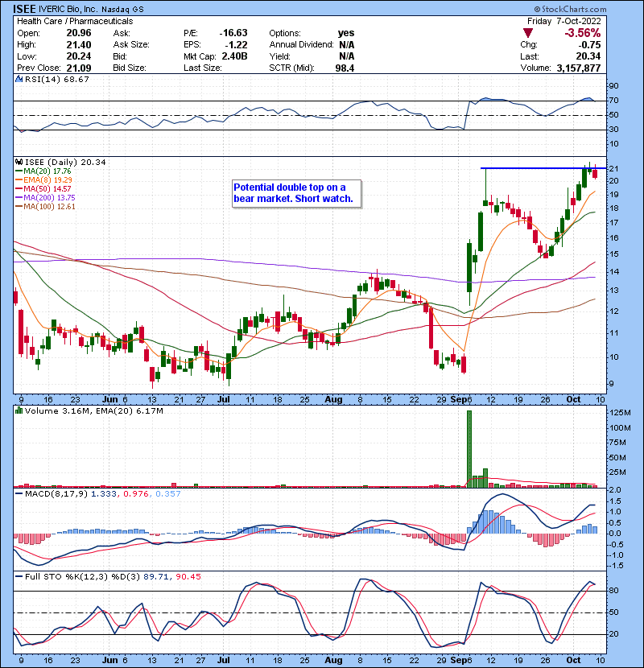The width and height of the screenshot is (644, 668).
Task: Click the EMA(8) 19.29 legend entry
Action: pyautogui.click(x=44, y=179)
